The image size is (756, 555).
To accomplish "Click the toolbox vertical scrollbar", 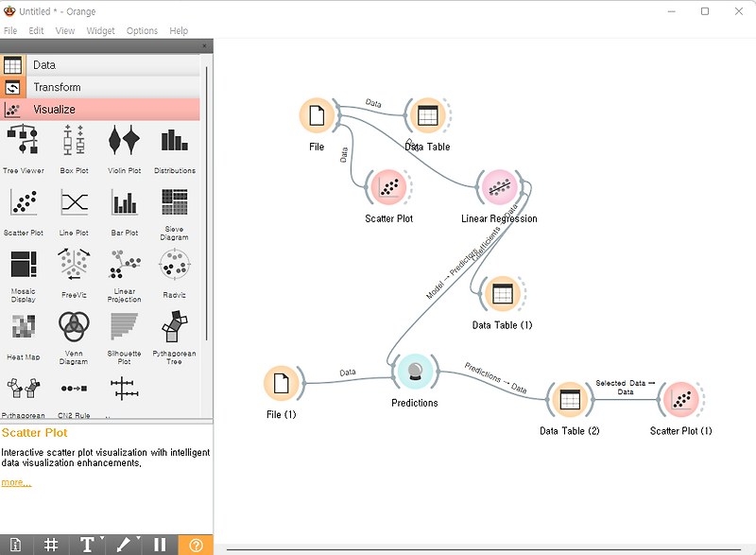I will tap(206, 202).
